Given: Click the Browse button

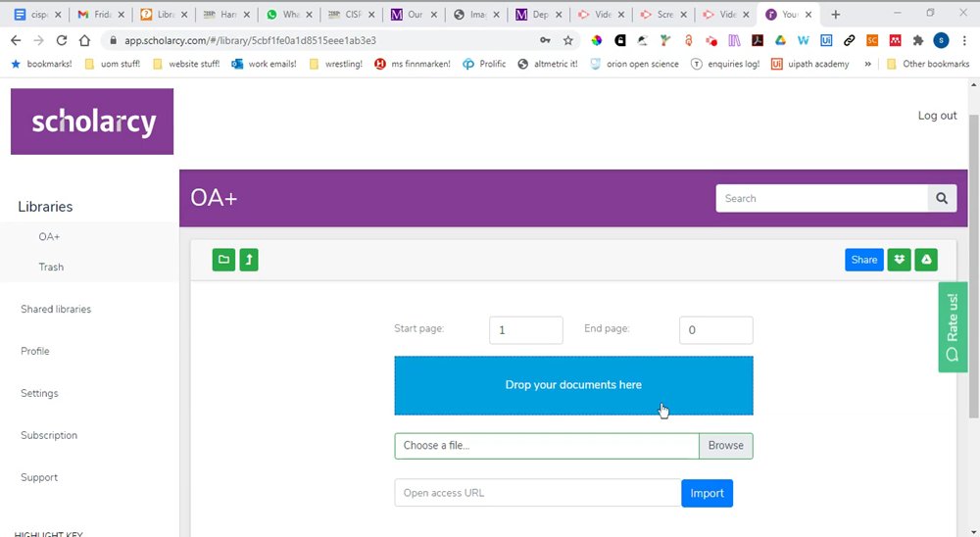Looking at the screenshot, I should coord(725,446).
